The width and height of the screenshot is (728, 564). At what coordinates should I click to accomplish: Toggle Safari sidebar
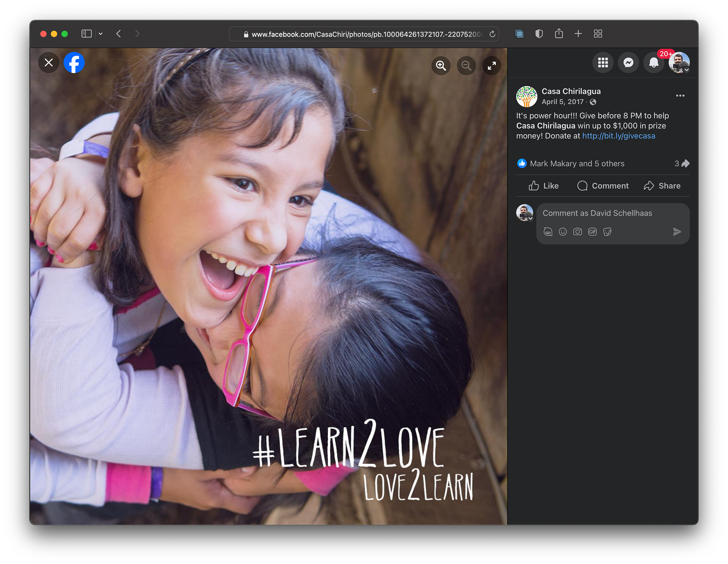tap(86, 34)
